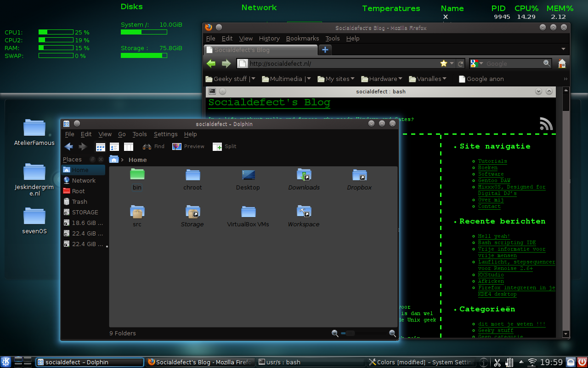Select the Workspace folder
Screen dimensions: 588x368
coord(304,216)
